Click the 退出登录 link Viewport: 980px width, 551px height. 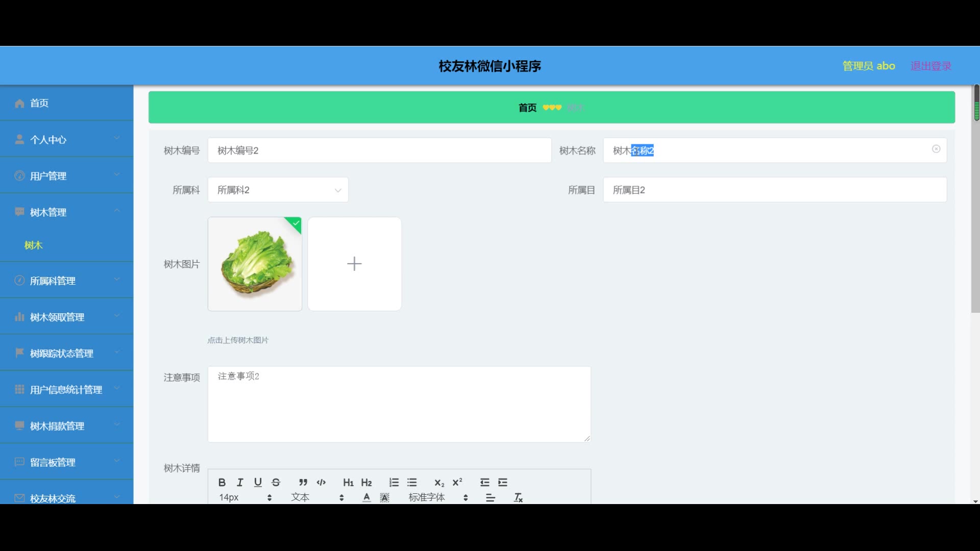(931, 66)
